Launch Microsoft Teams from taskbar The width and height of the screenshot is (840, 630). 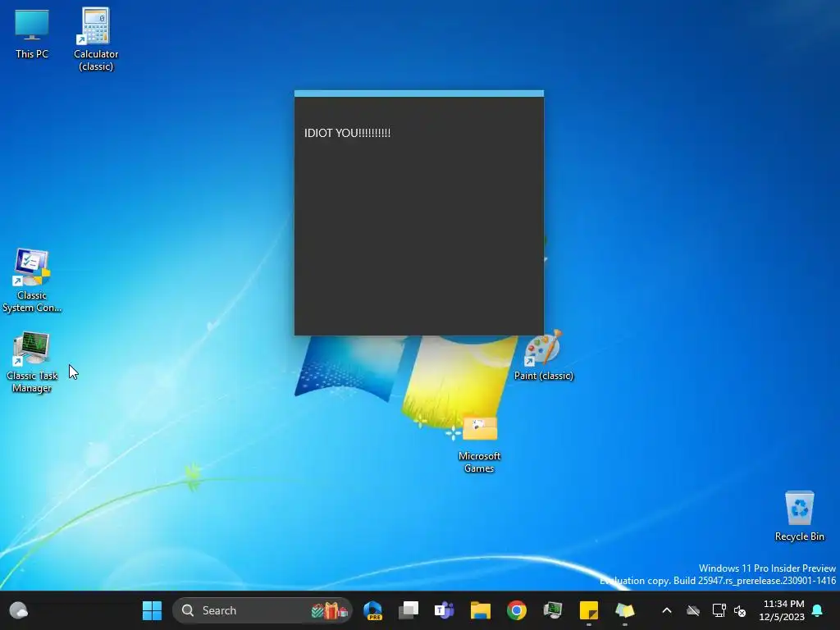coord(444,610)
